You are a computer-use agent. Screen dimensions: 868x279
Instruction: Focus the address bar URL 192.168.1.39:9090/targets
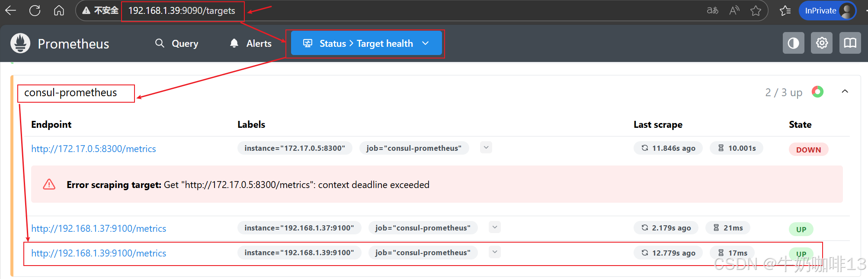pyautogui.click(x=182, y=11)
